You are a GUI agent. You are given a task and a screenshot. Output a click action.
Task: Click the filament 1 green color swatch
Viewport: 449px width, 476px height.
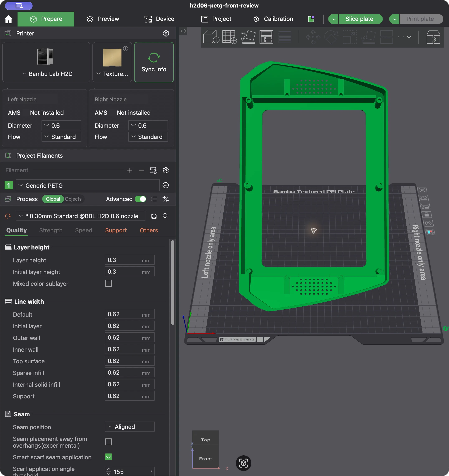pos(9,185)
